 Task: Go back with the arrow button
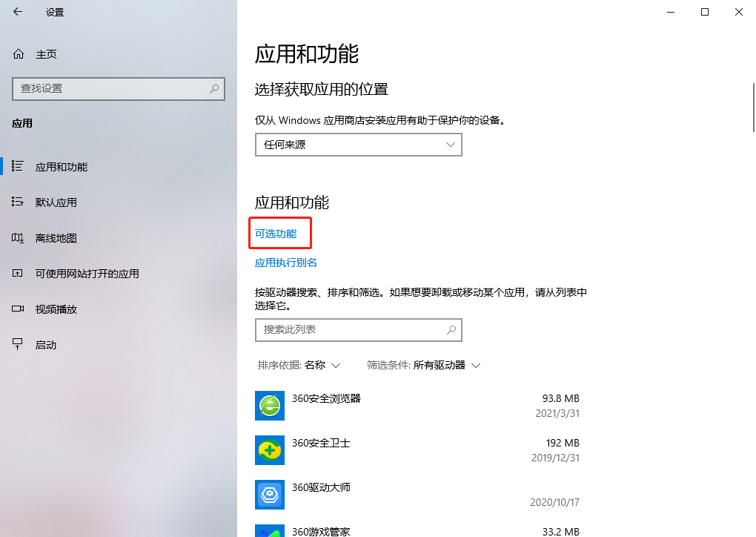click(16, 12)
